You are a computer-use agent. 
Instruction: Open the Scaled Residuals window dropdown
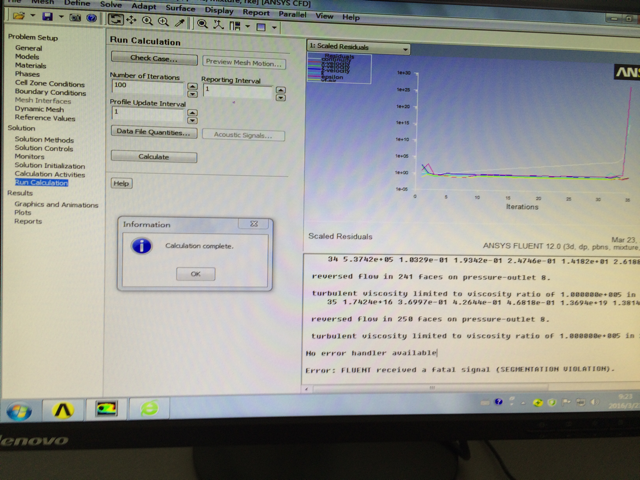pos(405,49)
